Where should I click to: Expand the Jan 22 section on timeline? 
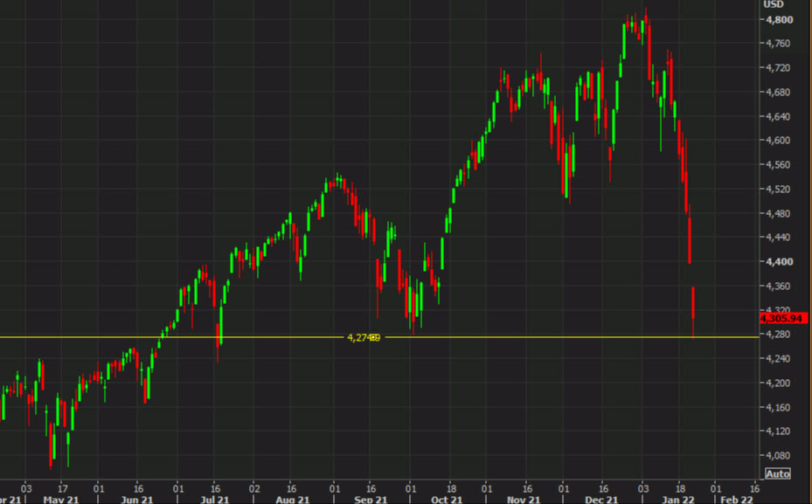pos(677,500)
